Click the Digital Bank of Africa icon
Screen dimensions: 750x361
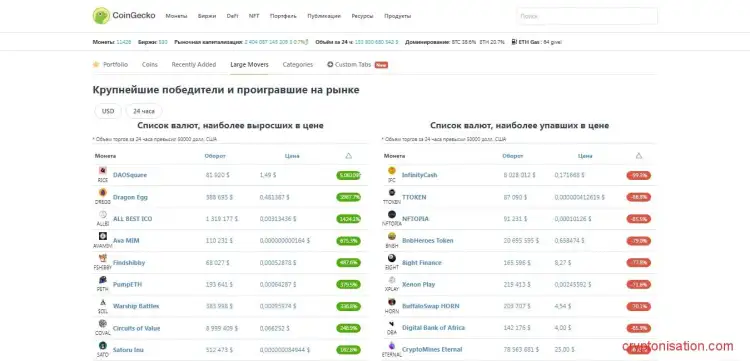392,324
